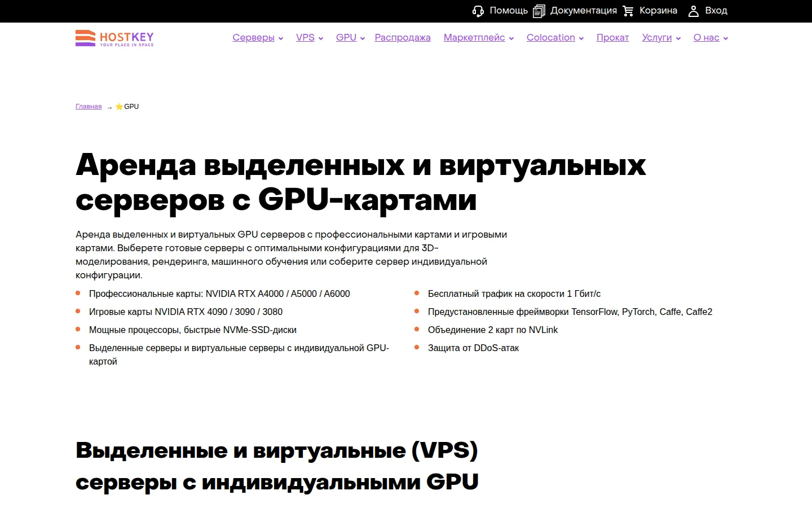The height and width of the screenshot is (508, 812).
Task: Expand the Серверы dropdown arrow
Action: coord(281,38)
